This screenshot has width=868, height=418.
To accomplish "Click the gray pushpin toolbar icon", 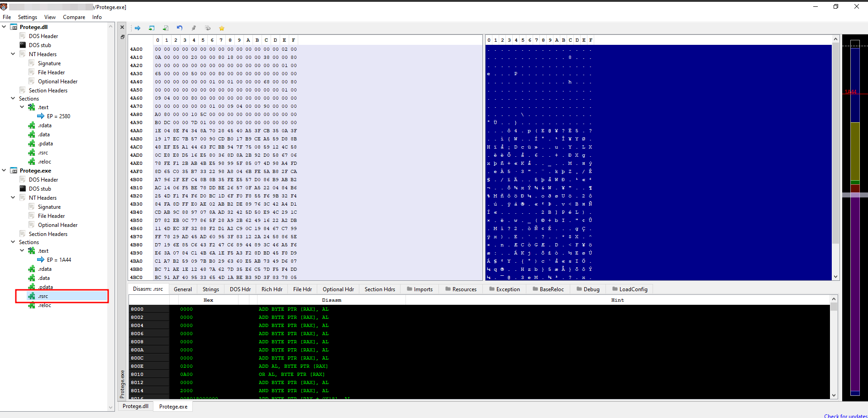I will (x=194, y=28).
